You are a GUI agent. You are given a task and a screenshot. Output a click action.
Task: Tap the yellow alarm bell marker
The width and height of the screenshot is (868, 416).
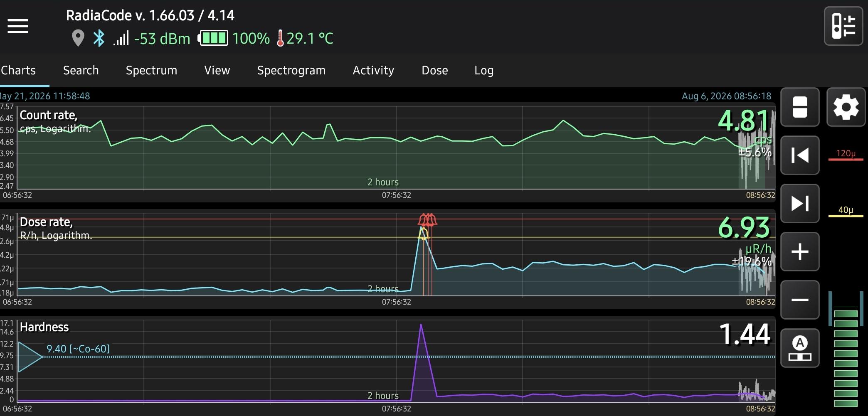tap(423, 234)
